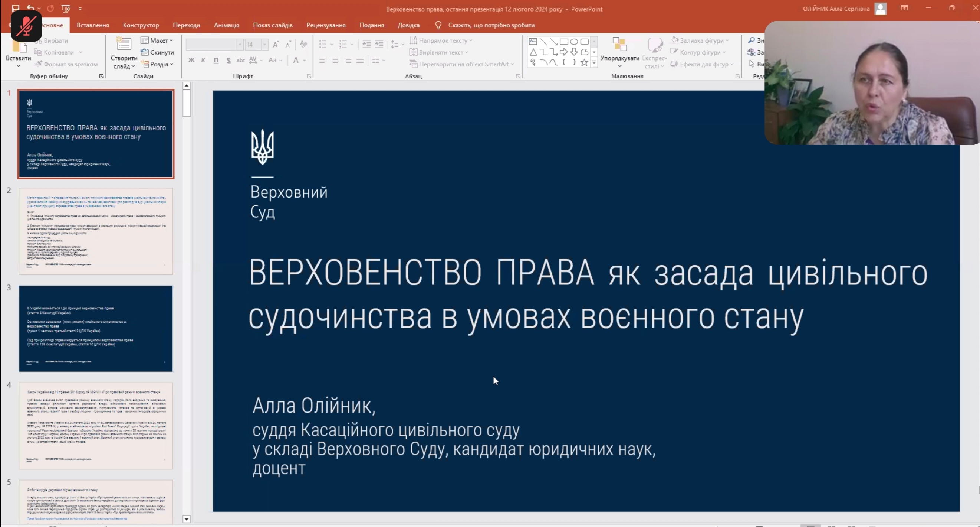Select the star shape in shapes gallery

point(584,62)
